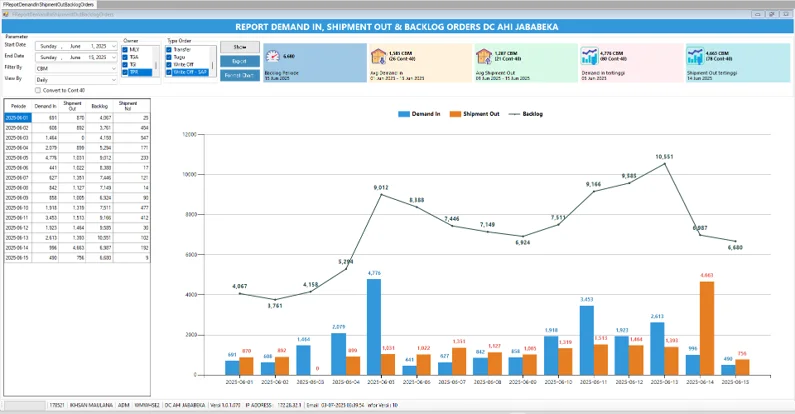Uncheck the Write Off type order checkbox

click(x=169, y=65)
